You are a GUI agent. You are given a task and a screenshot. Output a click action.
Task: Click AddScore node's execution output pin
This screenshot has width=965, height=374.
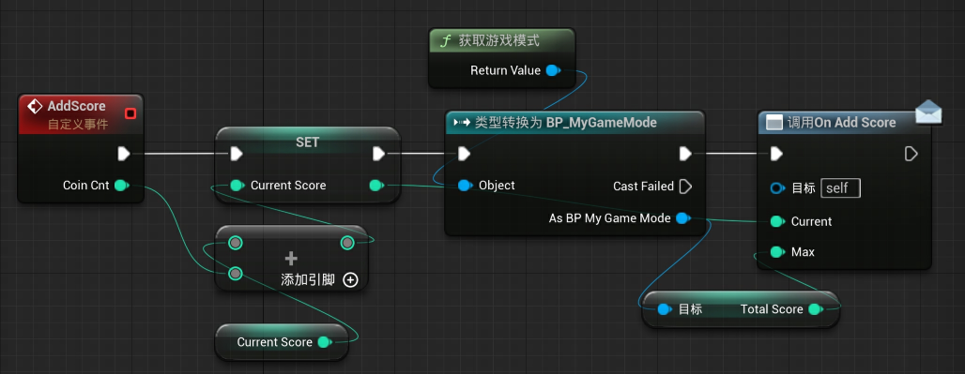(x=124, y=154)
